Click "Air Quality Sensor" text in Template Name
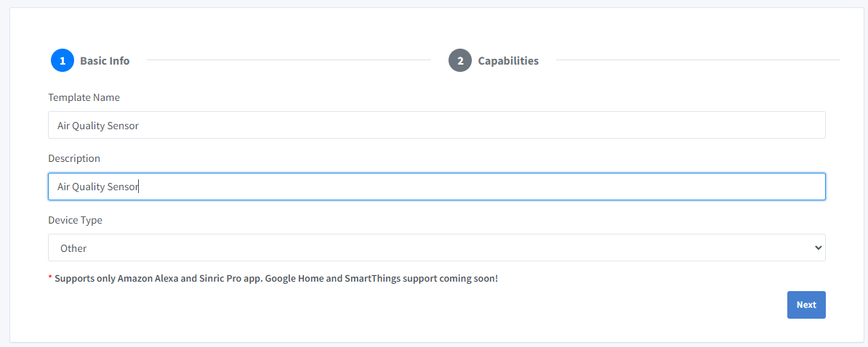The width and height of the screenshot is (868, 347). [98, 126]
